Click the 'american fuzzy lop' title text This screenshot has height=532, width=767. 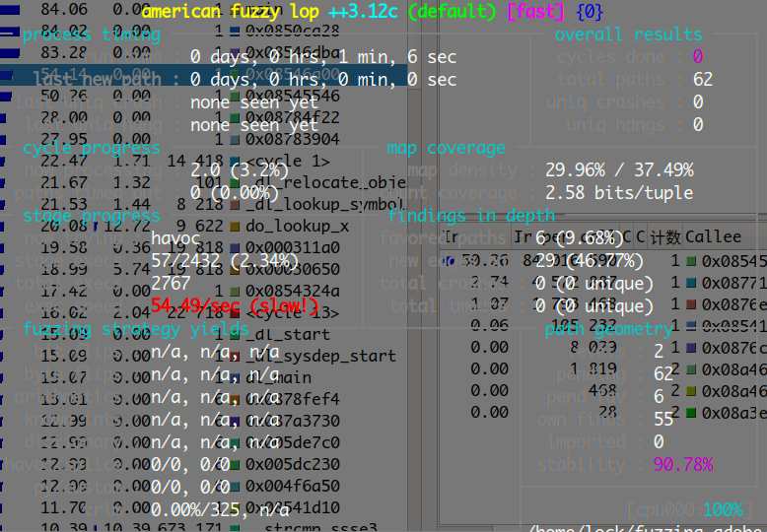pos(231,11)
